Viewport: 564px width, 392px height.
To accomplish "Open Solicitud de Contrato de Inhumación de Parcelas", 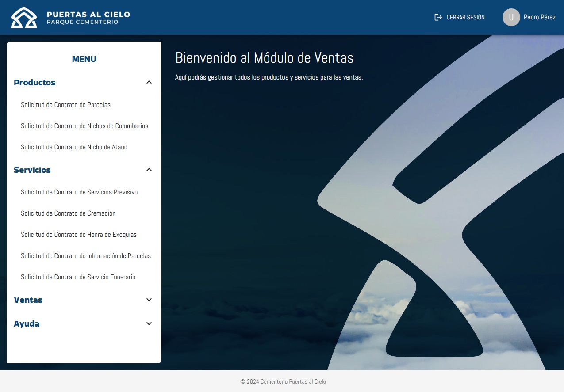I will [86, 256].
